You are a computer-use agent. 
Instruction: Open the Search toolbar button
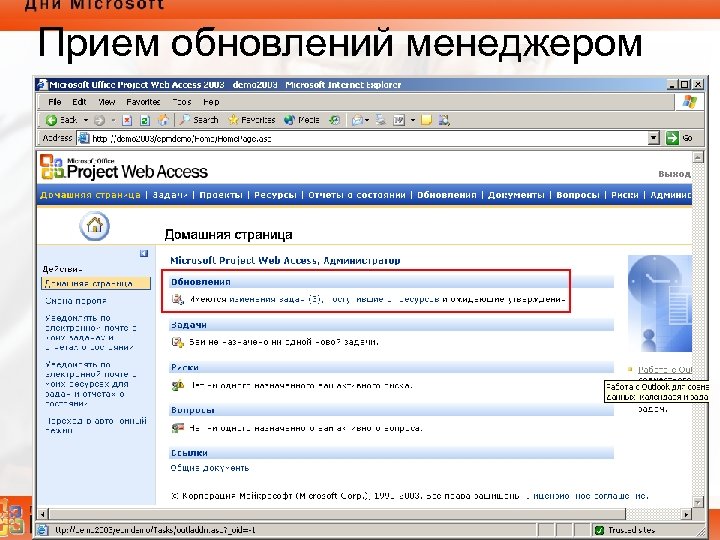pyautogui.click(x=198, y=120)
